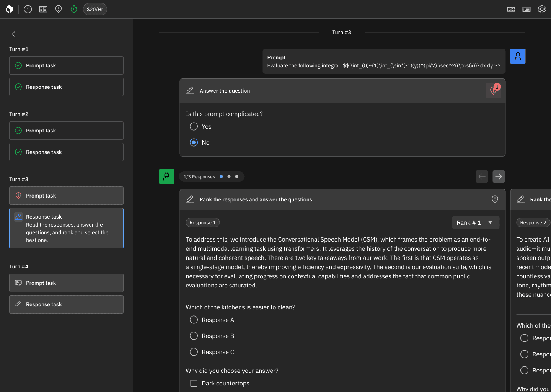Click the right arrow to view next response
The height and width of the screenshot is (392, 551).
(499, 176)
